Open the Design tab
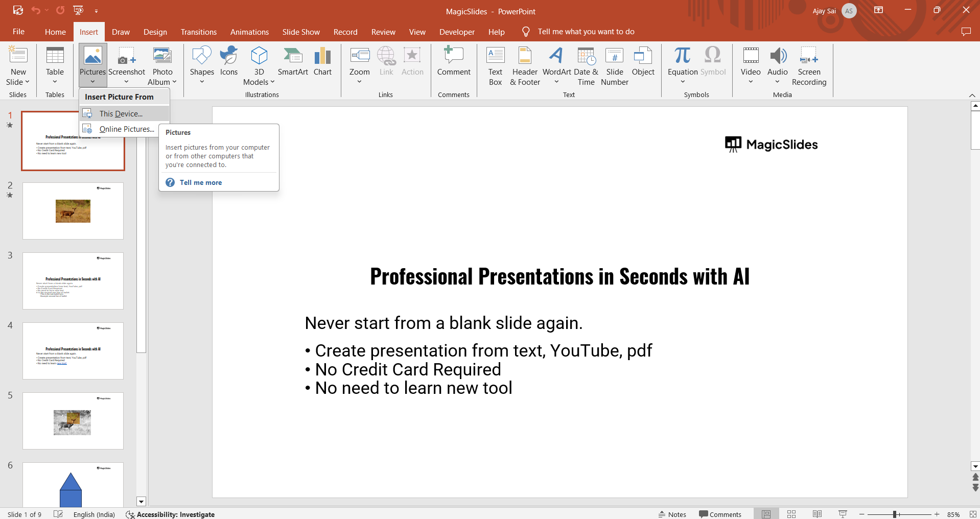Screen dimensions: 980x519 tap(155, 32)
